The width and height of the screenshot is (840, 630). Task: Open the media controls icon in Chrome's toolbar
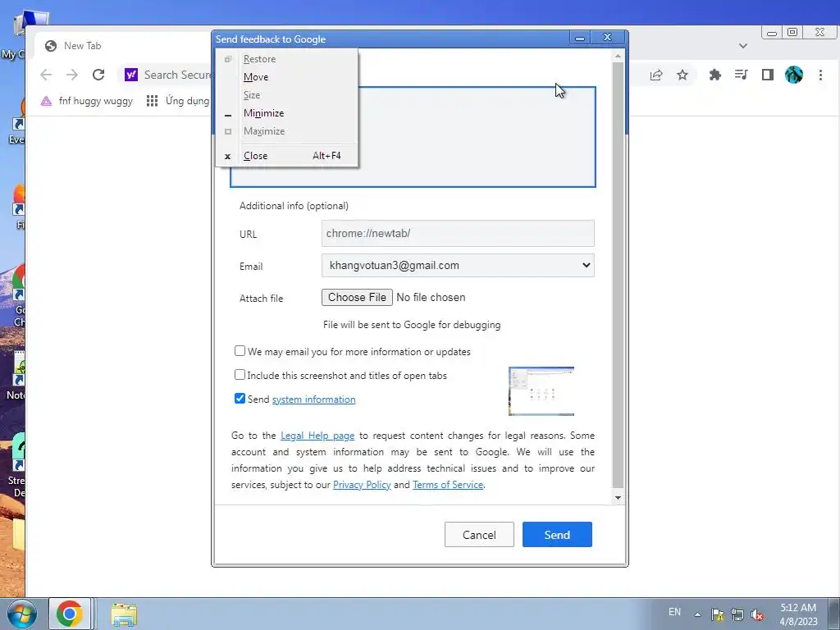coord(742,75)
